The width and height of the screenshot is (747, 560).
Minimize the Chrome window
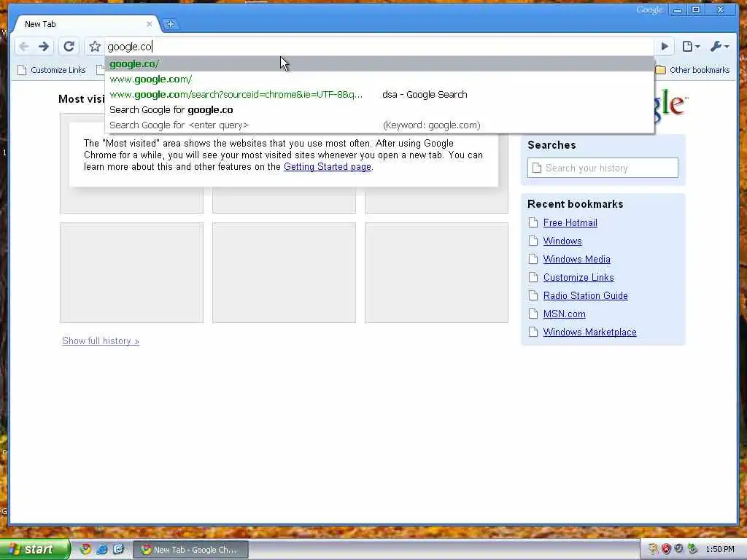[678, 9]
